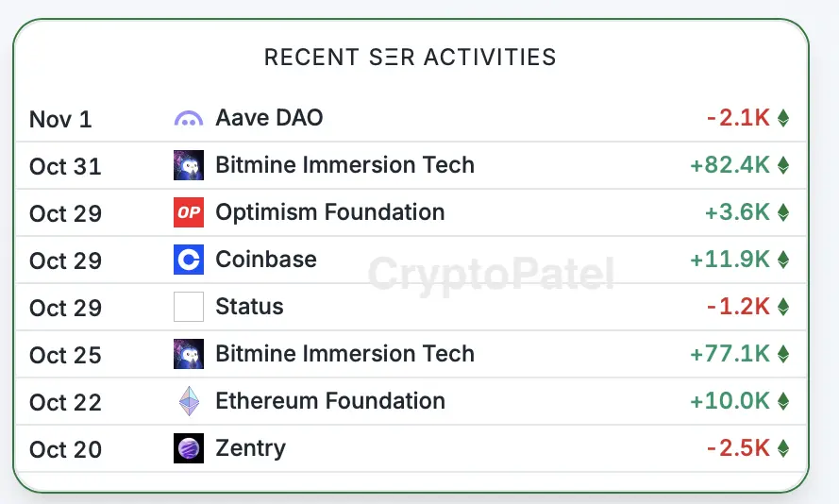Screen dimensions: 839x504
Task: Open the Aave DAO entry
Action: [x=269, y=118]
